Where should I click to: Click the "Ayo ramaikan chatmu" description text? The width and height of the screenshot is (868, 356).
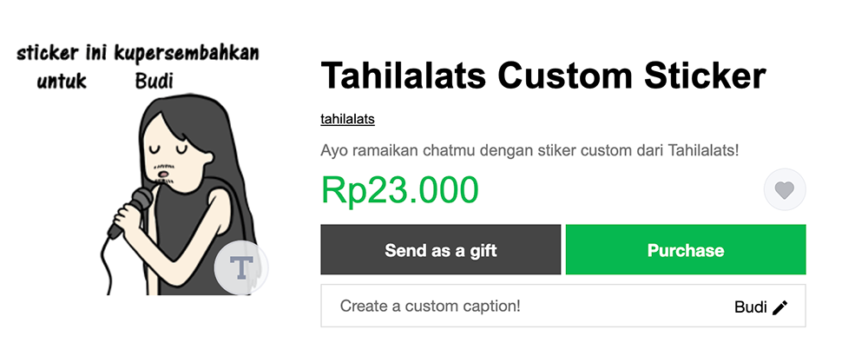point(529,150)
